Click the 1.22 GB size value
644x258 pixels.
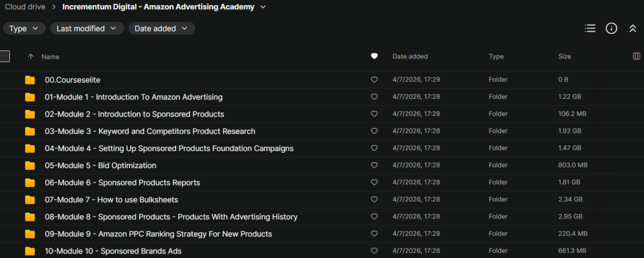point(569,97)
